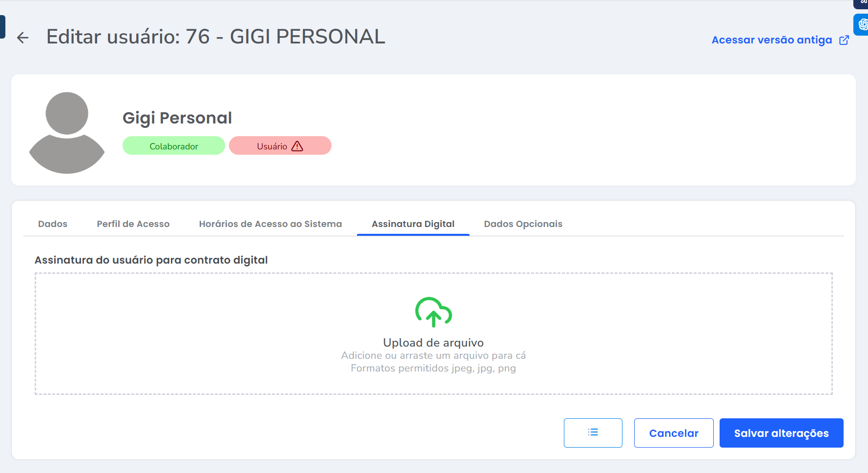Click the green cloud upload icon
This screenshot has width=868, height=473.
pos(434,312)
